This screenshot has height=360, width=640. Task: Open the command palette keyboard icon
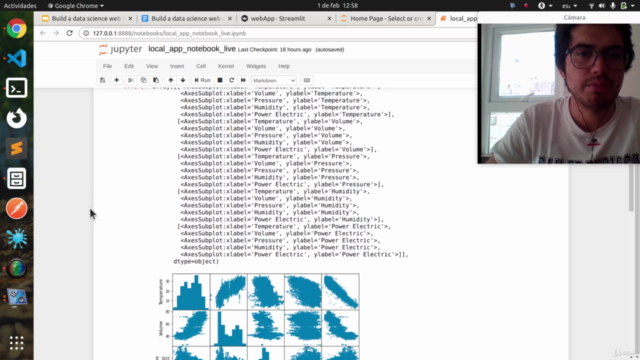(x=307, y=80)
